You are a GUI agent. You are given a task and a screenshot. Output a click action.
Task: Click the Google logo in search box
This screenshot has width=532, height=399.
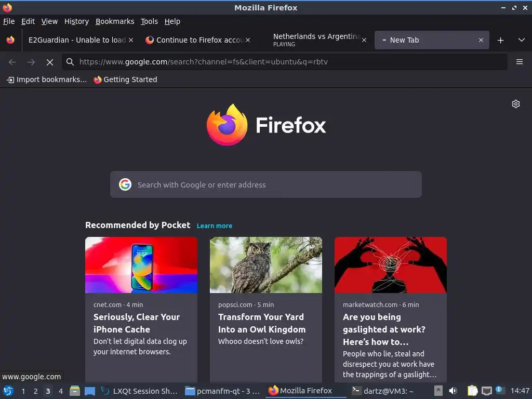[x=125, y=184]
